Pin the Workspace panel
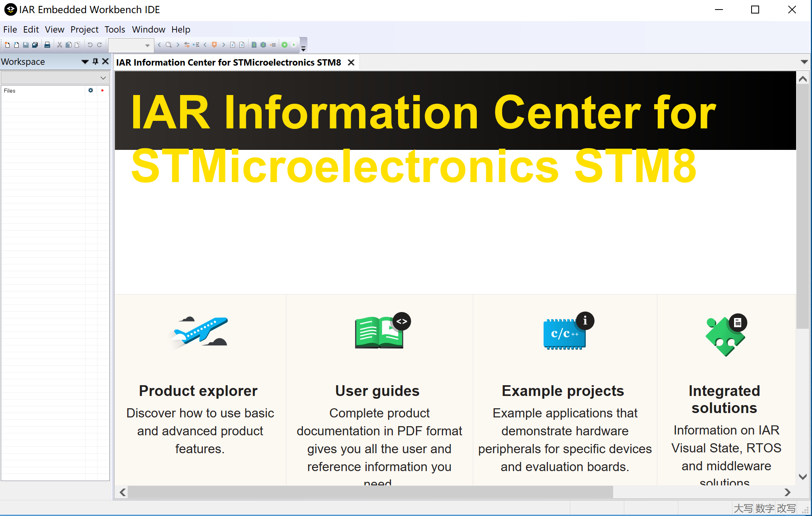Viewport: 812px width, 516px height. [x=95, y=62]
